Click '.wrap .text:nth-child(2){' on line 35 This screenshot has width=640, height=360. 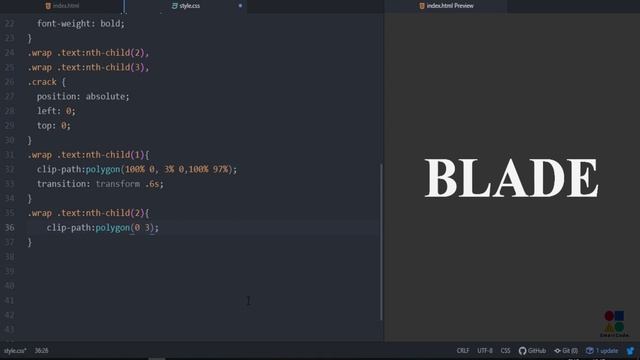(x=88, y=213)
